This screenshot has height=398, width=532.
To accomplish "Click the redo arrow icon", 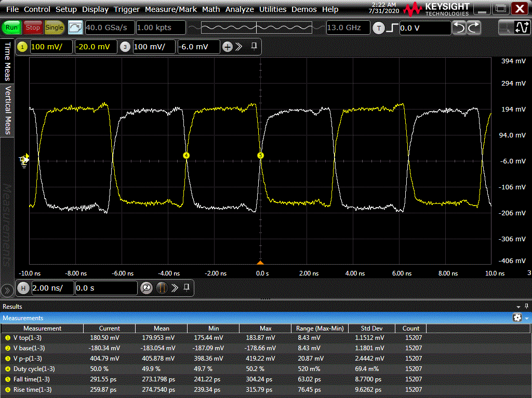I will tap(474, 28).
